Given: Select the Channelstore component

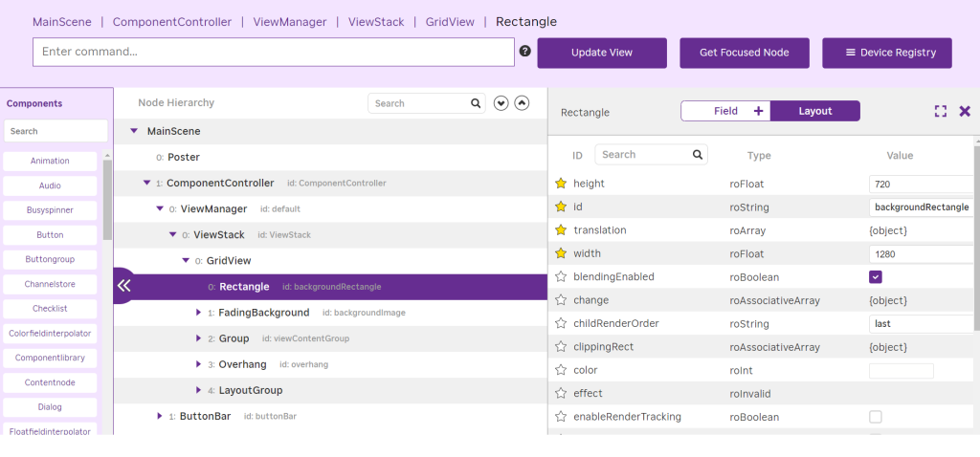Looking at the screenshot, I should (x=50, y=284).
